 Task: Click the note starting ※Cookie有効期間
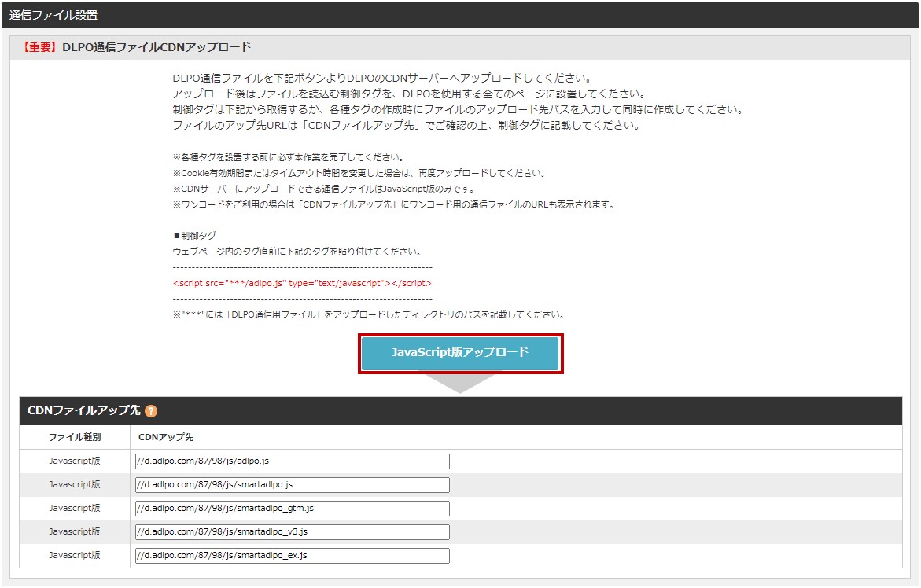pyautogui.click(x=359, y=173)
